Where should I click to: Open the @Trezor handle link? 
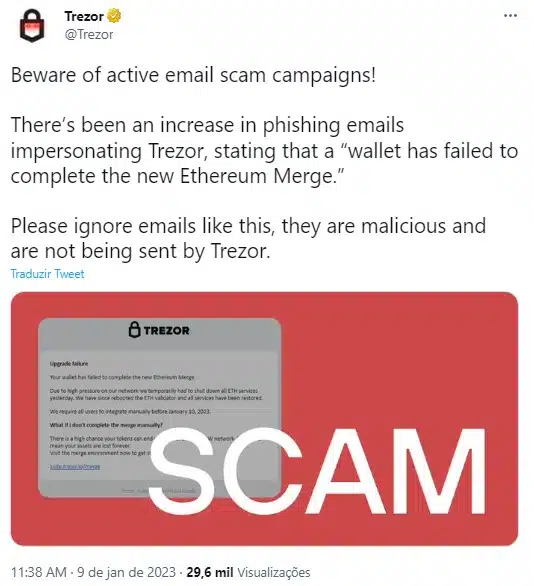(x=89, y=35)
